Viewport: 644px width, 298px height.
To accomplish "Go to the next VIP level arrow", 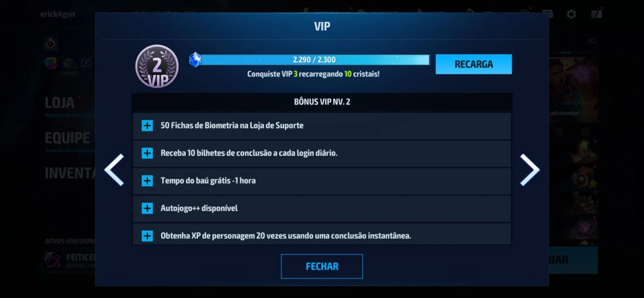I will click(x=529, y=170).
